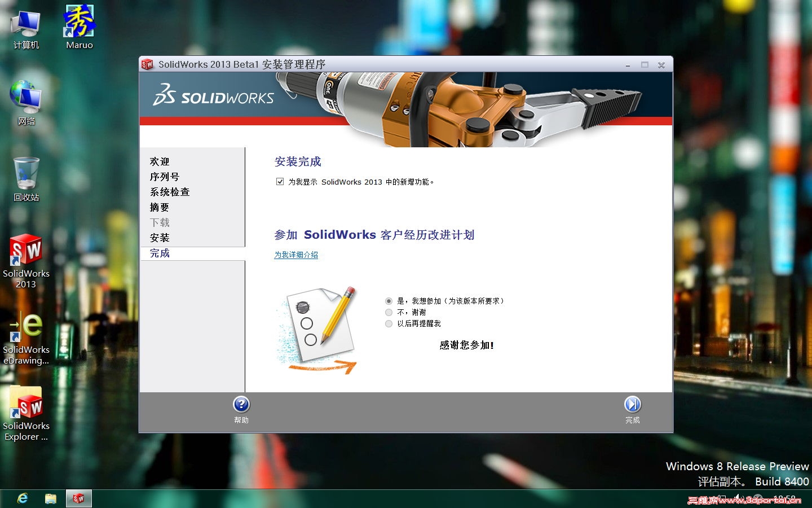Click the SolidWorks installer taskbar button
This screenshot has width=812, height=508.
(78, 498)
